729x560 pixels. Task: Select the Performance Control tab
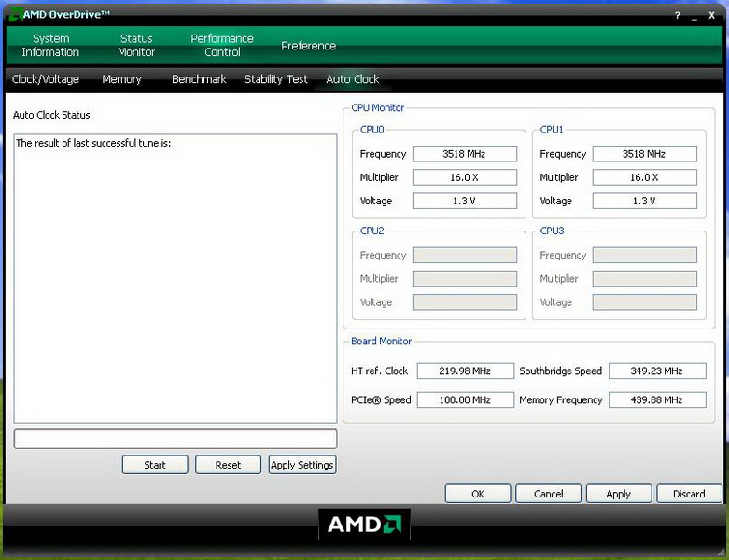[222, 45]
